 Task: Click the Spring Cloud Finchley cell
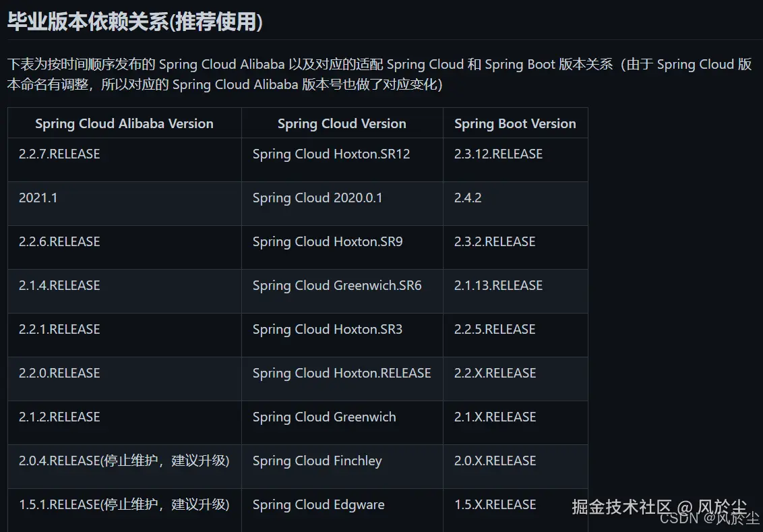click(317, 461)
